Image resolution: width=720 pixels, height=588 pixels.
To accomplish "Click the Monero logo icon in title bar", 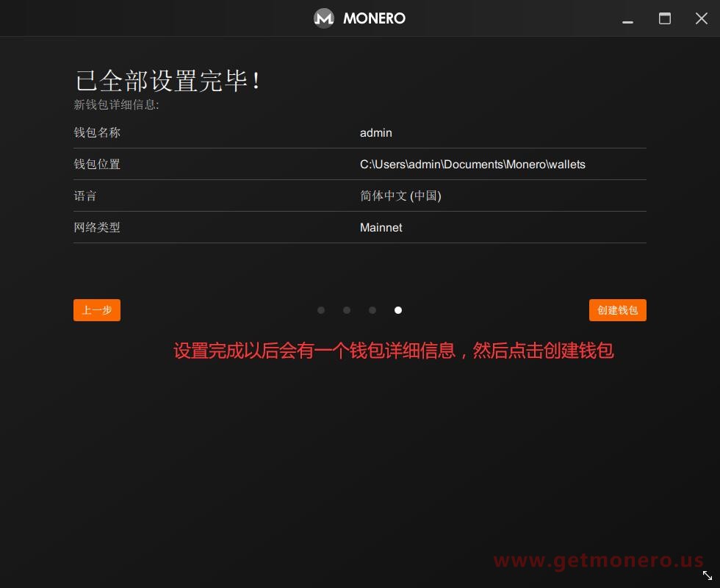I will (x=324, y=18).
